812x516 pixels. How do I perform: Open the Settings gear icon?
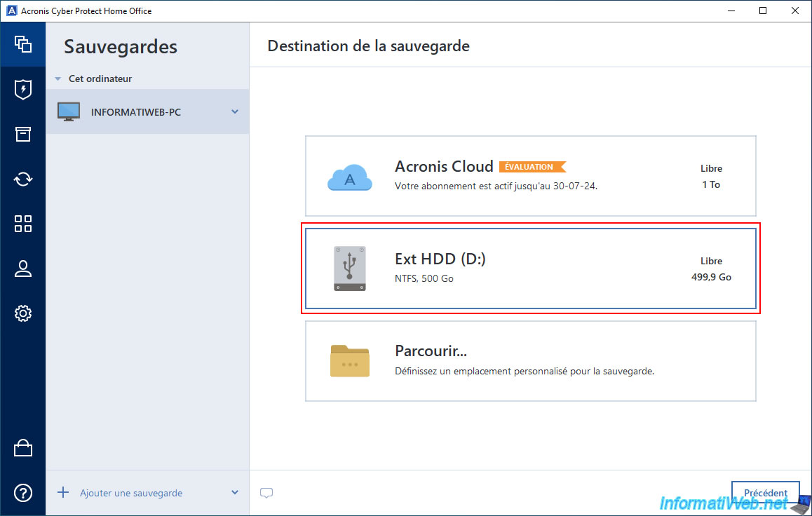[22, 313]
